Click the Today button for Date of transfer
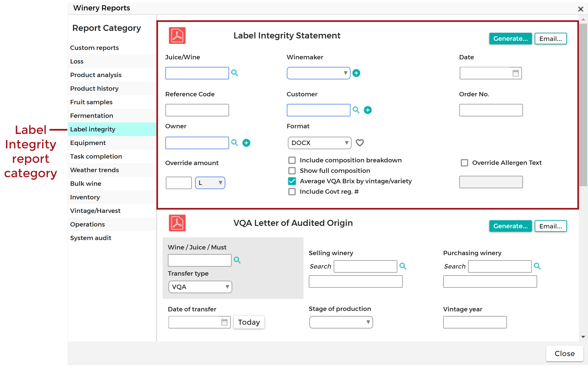 [x=249, y=322]
